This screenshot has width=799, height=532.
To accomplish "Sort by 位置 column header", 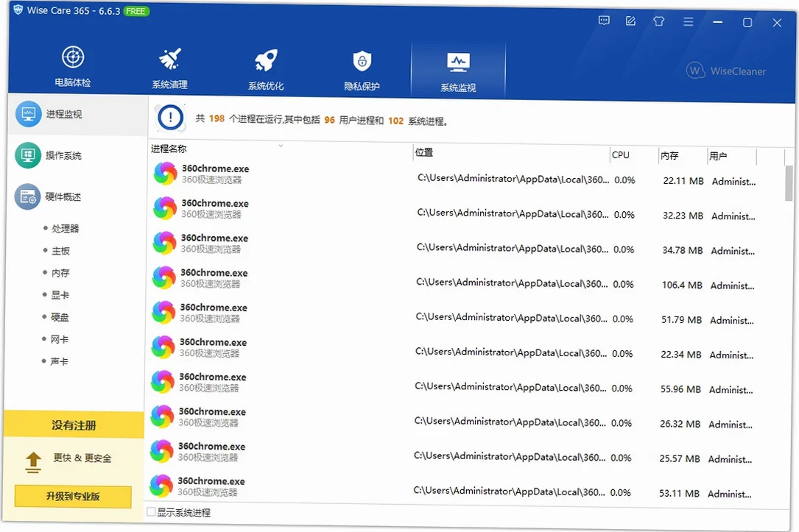I will point(424,152).
